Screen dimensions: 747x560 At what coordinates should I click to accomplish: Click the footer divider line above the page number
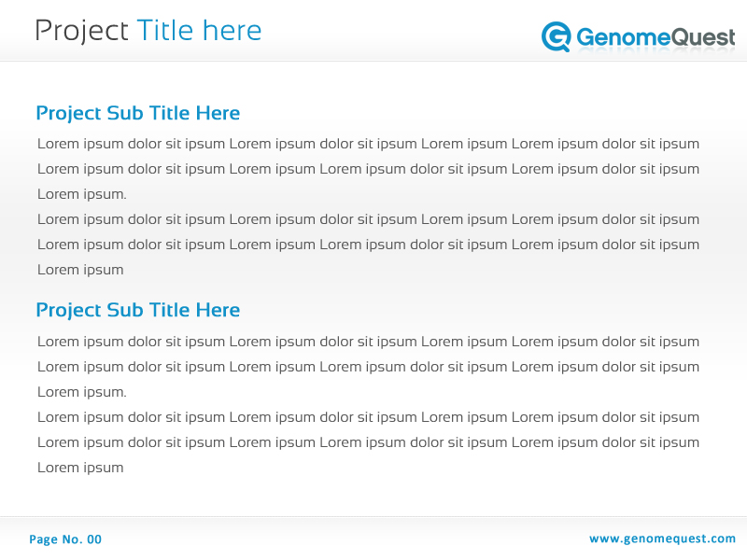pos(373,516)
